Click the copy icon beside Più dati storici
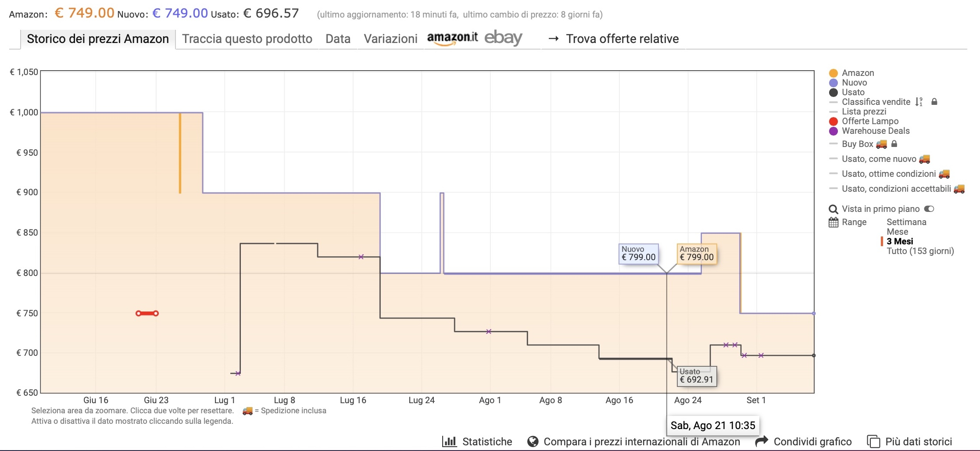This screenshot has width=980, height=451. (873, 441)
